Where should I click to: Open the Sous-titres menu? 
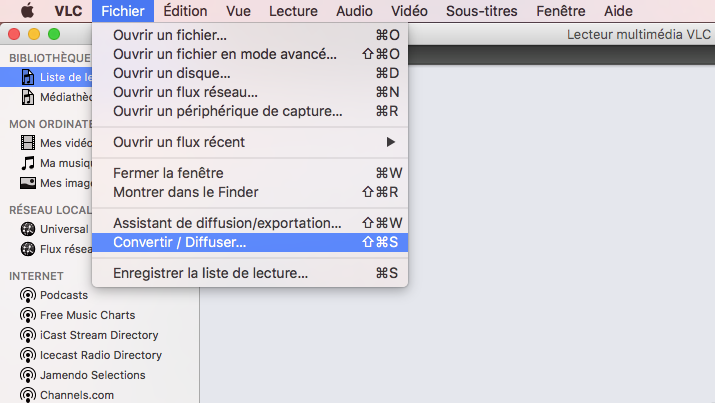pyautogui.click(x=482, y=10)
